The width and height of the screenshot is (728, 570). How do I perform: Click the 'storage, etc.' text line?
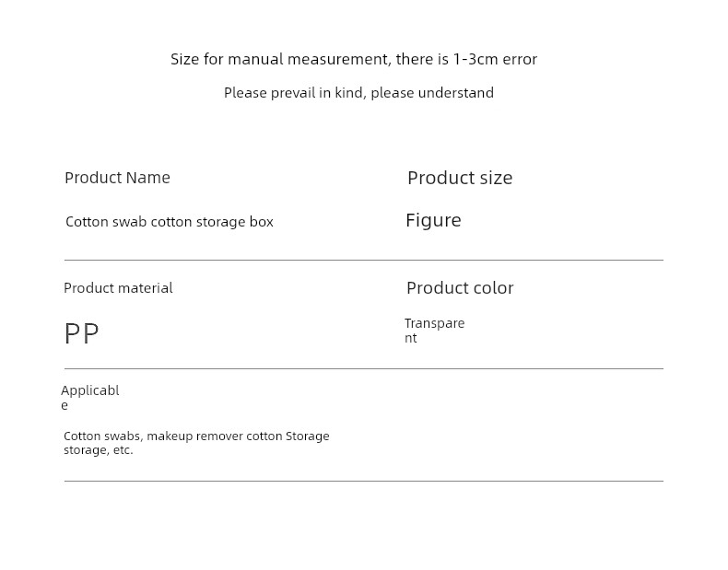(99, 450)
